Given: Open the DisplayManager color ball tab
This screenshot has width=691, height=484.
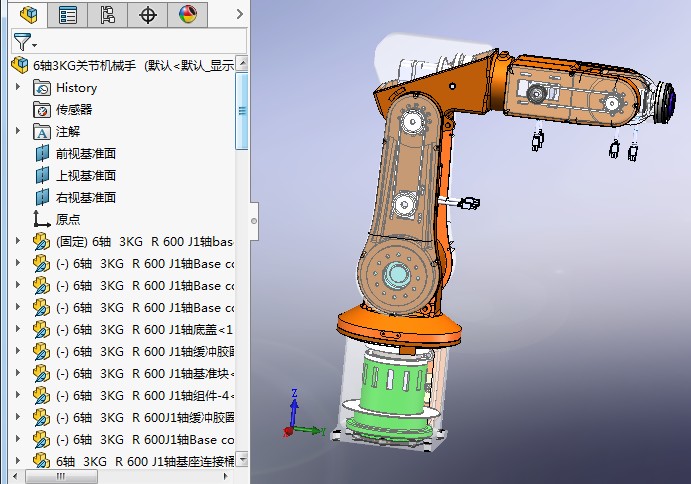Looking at the screenshot, I should 187,14.
